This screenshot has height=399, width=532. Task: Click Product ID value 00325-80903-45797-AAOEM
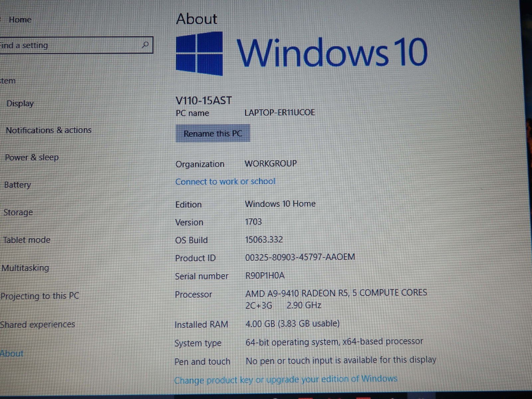(300, 257)
